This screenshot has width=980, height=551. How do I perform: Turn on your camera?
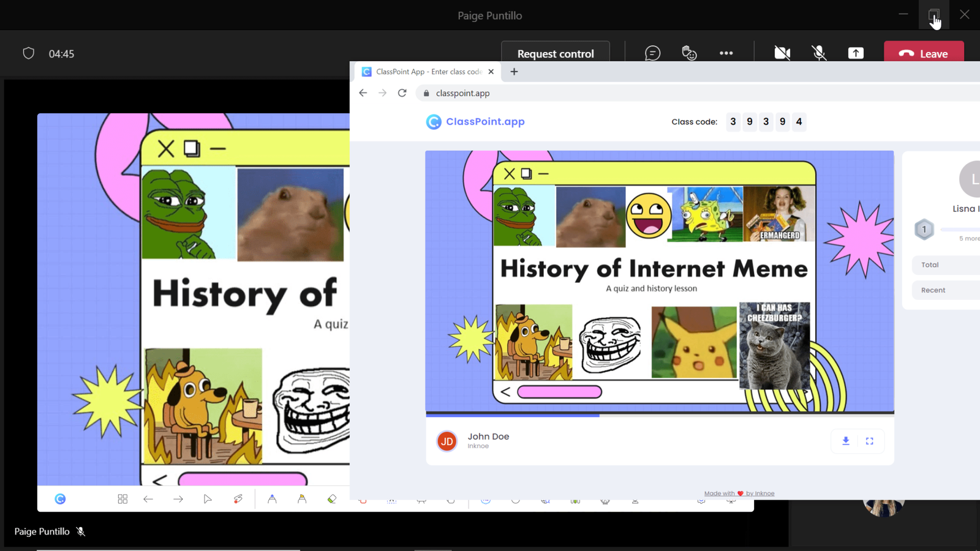tap(782, 53)
